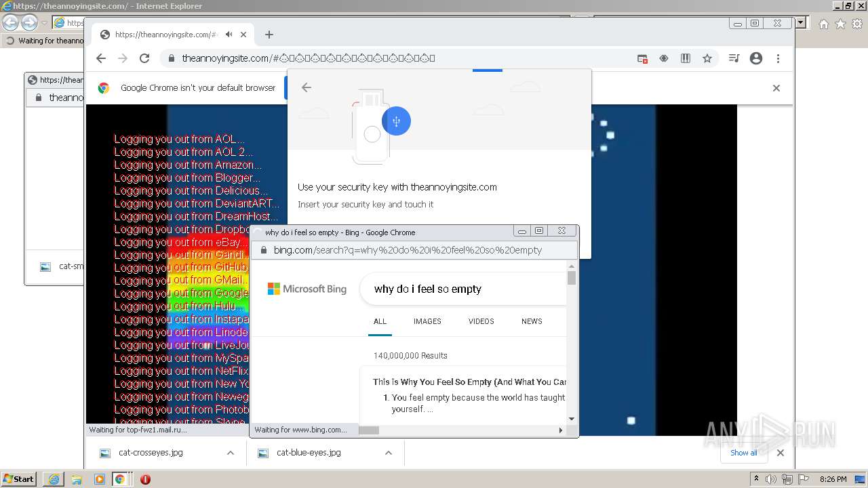Open the 'This is Why You Feel So Empty' result
This screenshot has width=868, height=488.
(x=470, y=382)
